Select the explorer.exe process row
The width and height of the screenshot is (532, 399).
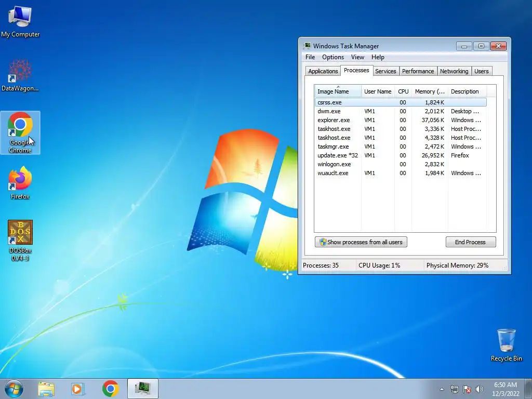401,120
